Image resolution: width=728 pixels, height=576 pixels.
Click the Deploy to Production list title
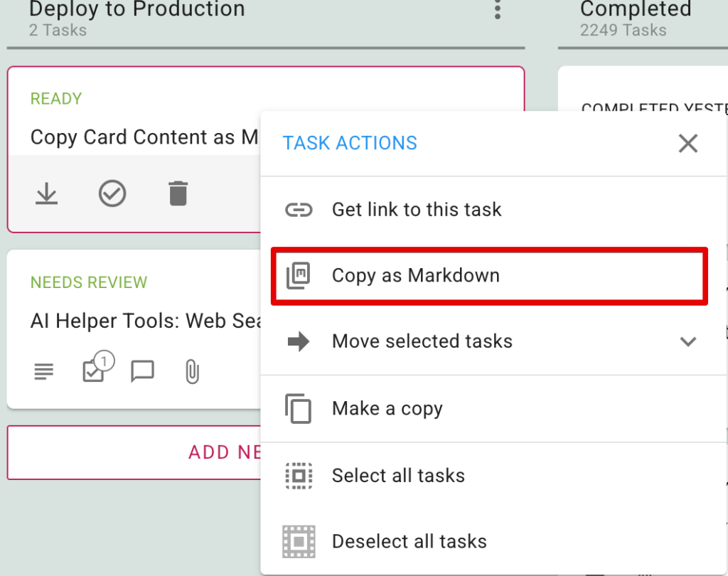(x=137, y=9)
